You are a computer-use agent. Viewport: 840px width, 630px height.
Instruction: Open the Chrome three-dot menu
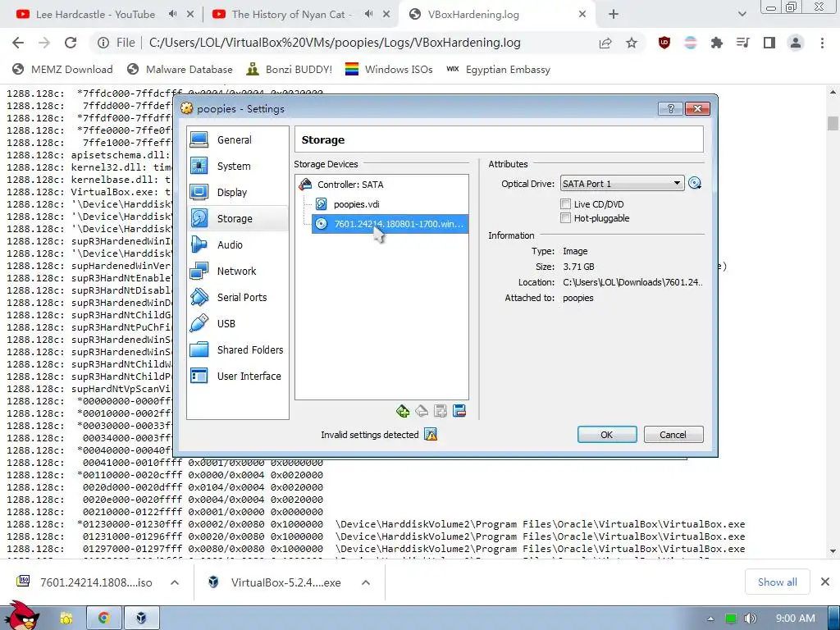pos(822,43)
